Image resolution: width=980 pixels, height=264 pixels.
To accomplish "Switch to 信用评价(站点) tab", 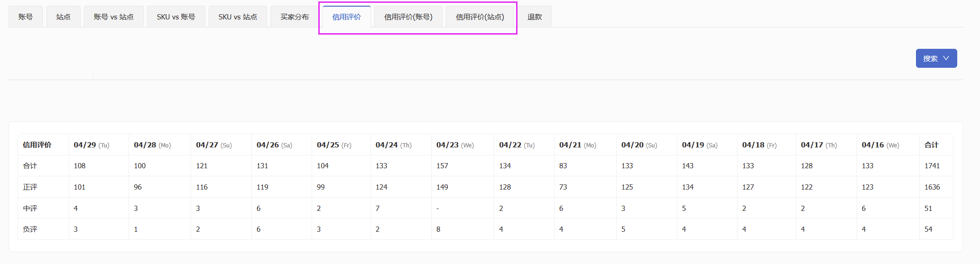I will (x=480, y=17).
